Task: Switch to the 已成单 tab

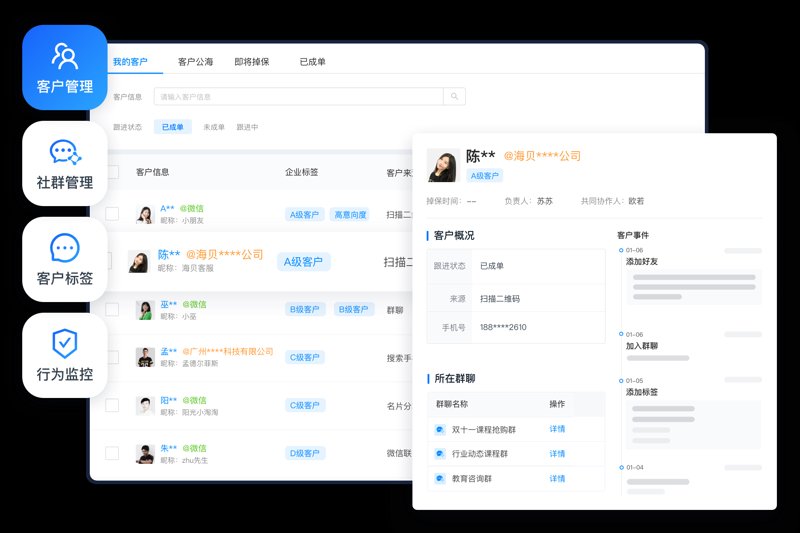Action: coord(312,62)
